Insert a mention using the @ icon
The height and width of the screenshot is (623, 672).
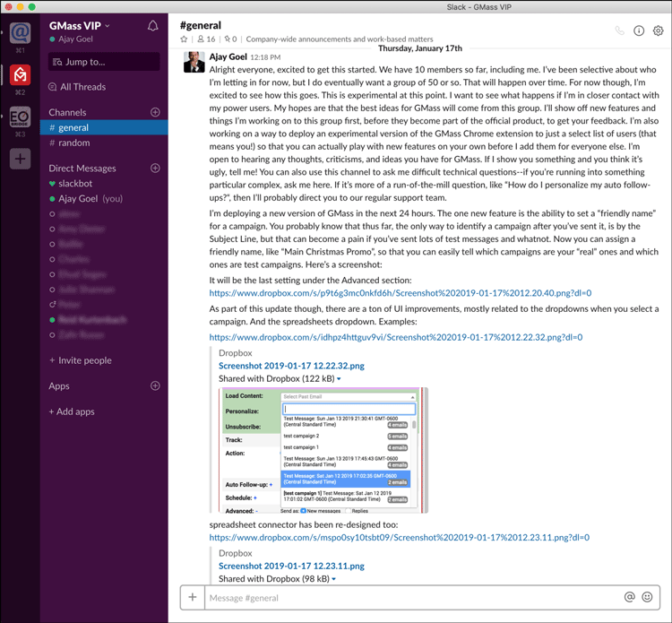pos(630,597)
